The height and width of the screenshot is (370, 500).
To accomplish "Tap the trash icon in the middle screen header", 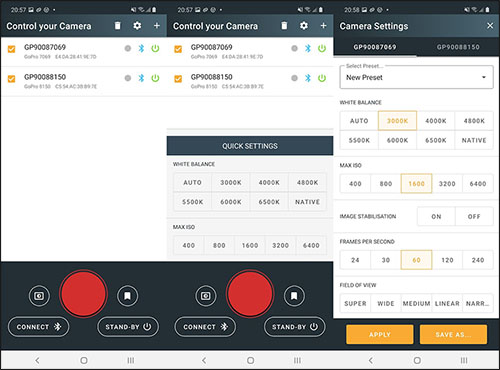I will point(284,26).
